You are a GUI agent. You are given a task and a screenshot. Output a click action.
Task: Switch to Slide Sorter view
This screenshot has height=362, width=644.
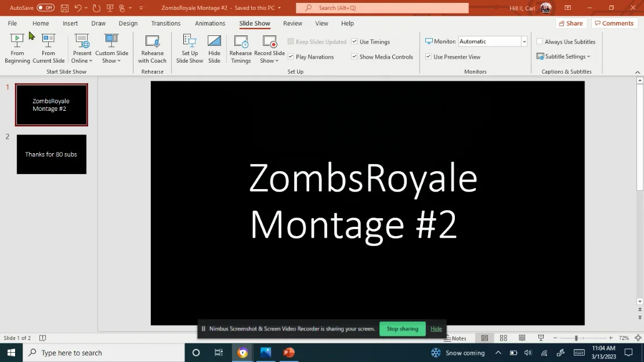503,338
